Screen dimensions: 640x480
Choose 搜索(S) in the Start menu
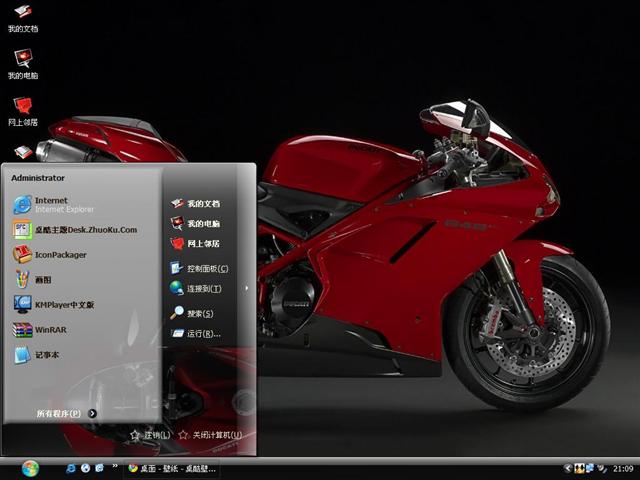(199, 313)
